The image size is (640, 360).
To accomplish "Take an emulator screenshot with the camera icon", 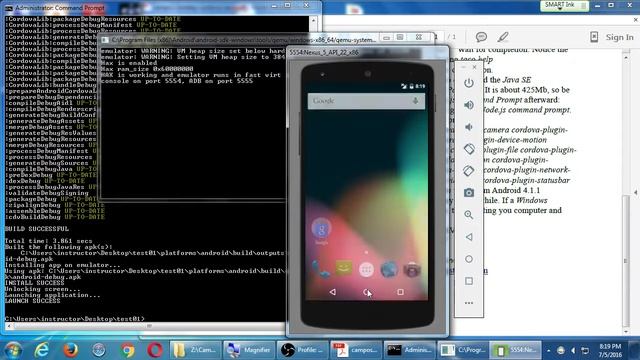I will click(469, 193).
